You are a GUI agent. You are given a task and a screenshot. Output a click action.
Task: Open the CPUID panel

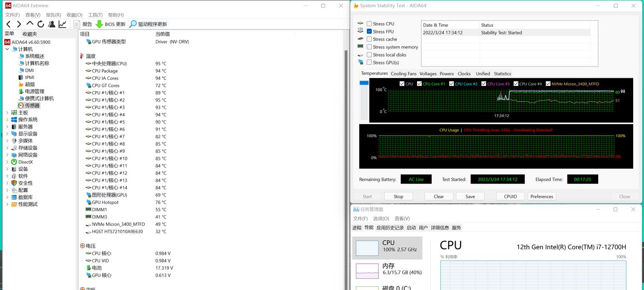[x=510, y=196]
